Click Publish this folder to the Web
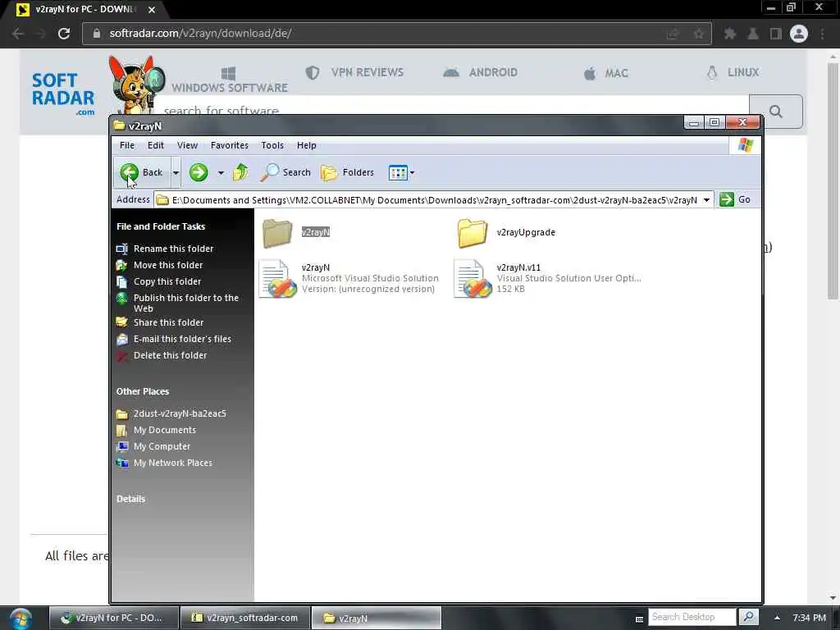Image resolution: width=840 pixels, height=630 pixels. click(185, 304)
